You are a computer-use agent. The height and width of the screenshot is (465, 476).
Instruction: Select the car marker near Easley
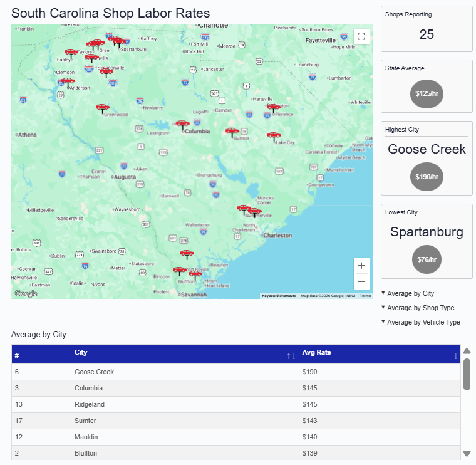point(71,53)
